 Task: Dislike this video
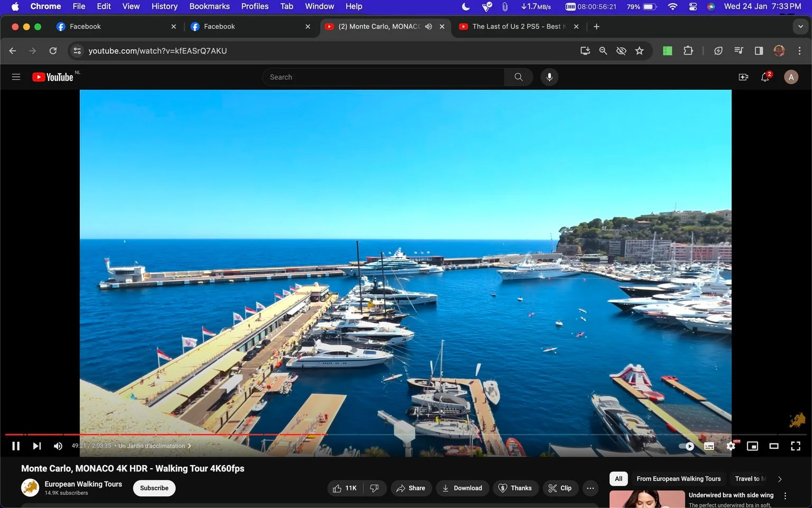pos(375,488)
